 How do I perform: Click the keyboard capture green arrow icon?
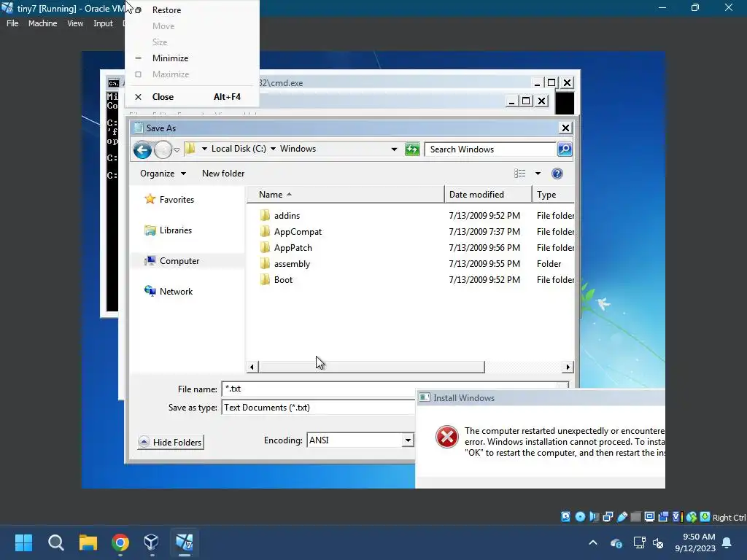705,517
